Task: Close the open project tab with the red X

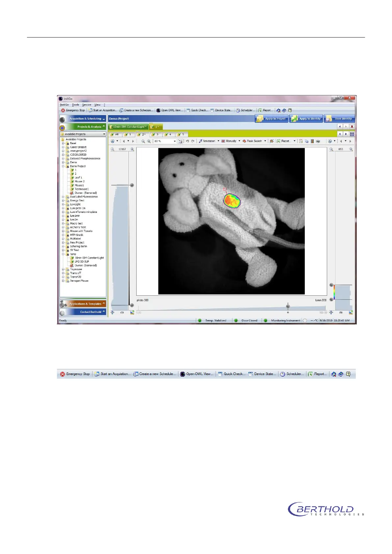Action: (352, 126)
